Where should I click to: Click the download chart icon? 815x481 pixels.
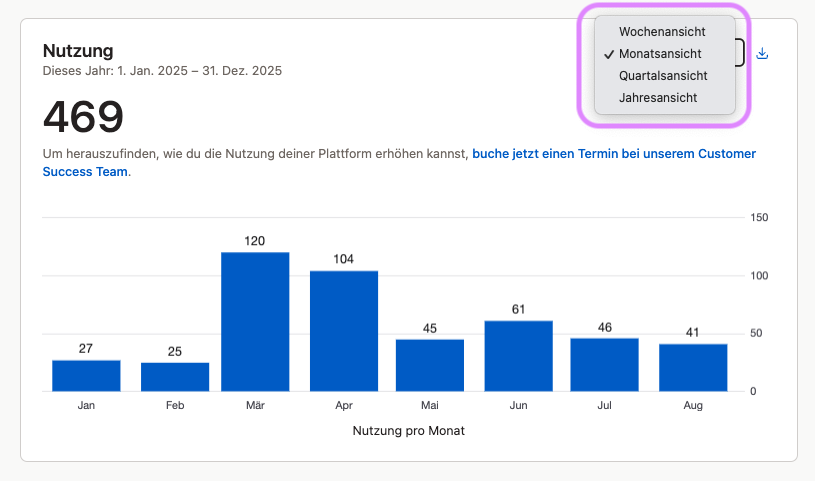[x=762, y=53]
